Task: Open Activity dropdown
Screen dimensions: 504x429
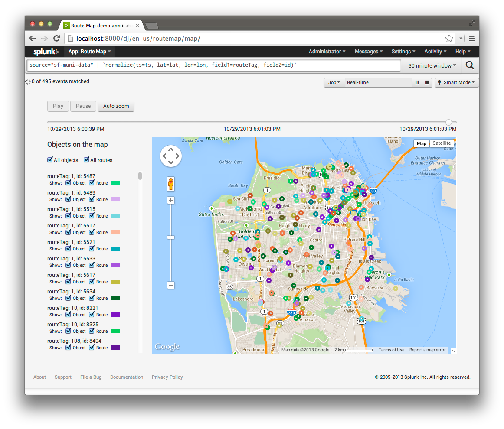Action: point(435,52)
